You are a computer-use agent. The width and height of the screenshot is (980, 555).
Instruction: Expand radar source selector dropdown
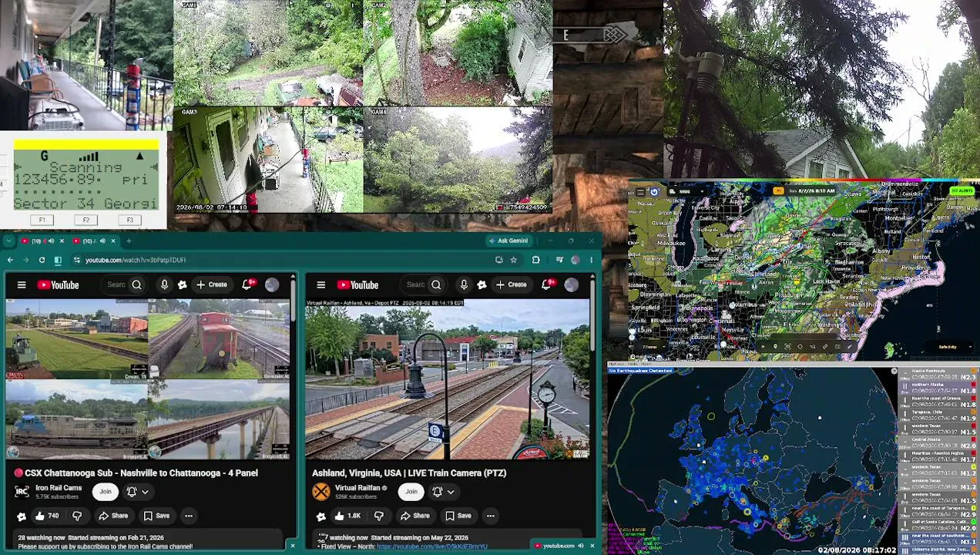point(686,192)
